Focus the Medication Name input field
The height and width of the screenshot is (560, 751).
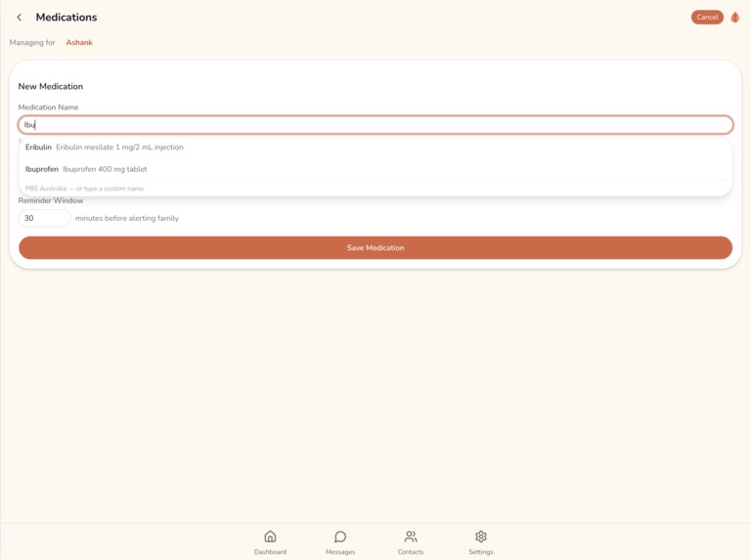pyautogui.click(x=375, y=124)
